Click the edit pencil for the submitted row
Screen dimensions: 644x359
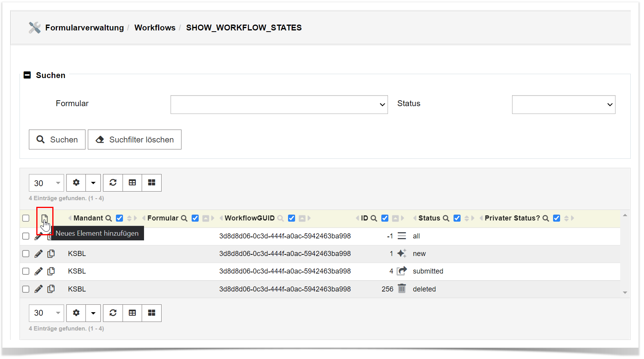pos(38,271)
